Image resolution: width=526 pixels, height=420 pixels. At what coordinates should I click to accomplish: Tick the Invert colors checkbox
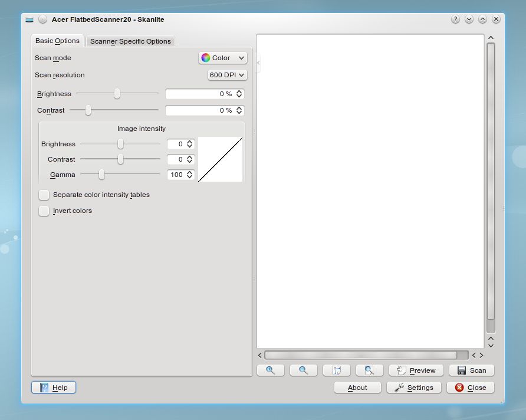44,211
